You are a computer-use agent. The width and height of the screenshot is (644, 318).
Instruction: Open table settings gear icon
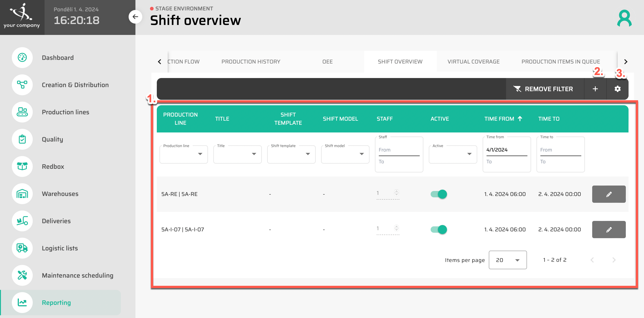coord(617,89)
